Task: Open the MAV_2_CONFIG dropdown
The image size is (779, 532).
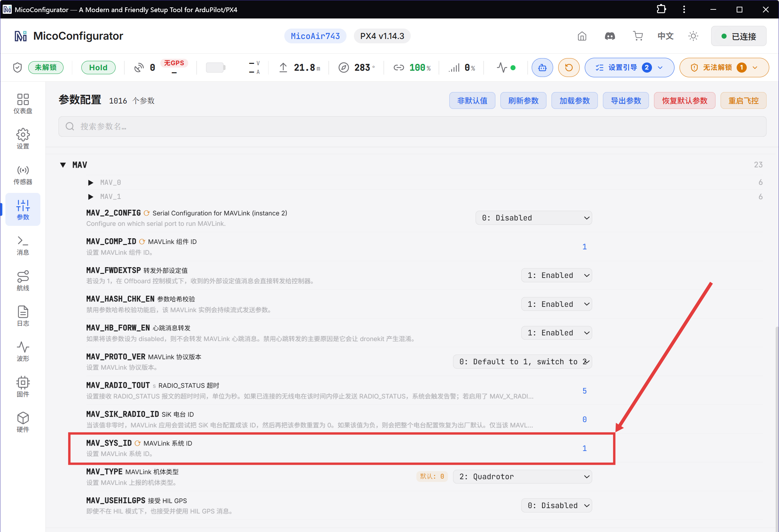Action: point(534,218)
